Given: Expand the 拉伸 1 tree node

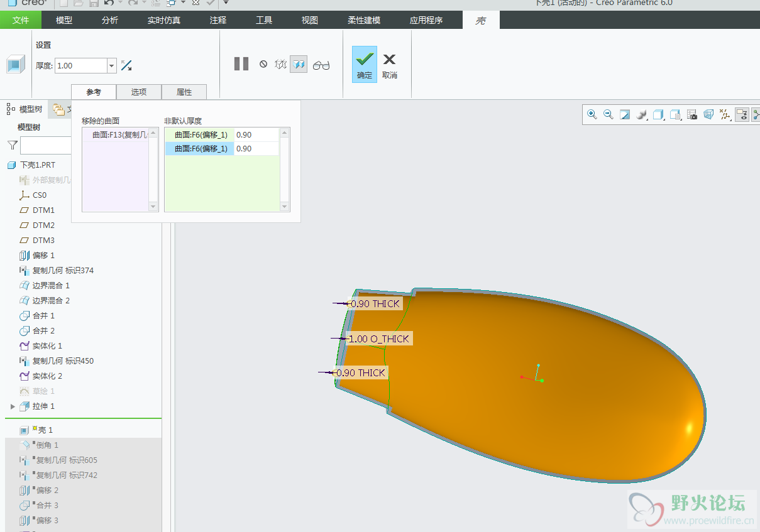Looking at the screenshot, I should click(13, 406).
